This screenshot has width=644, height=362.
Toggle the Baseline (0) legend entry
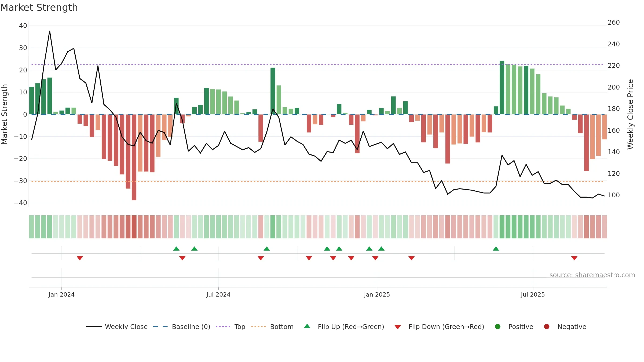pos(182,327)
